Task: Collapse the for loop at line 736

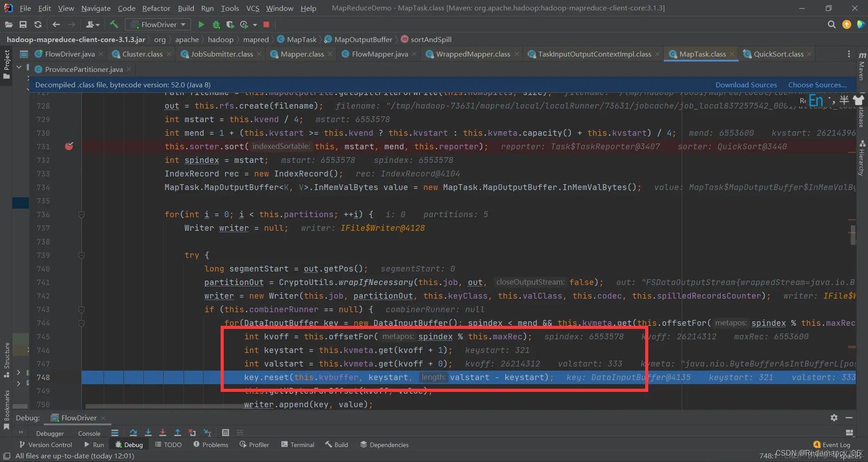Action: [x=81, y=214]
